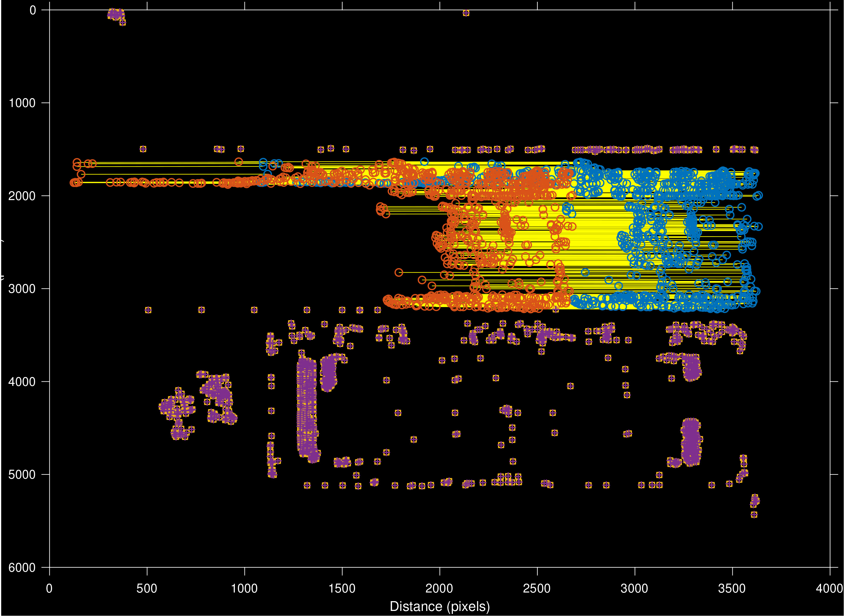
Task: Click y-axis tick label '5000'
Action: click(x=22, y=475)
